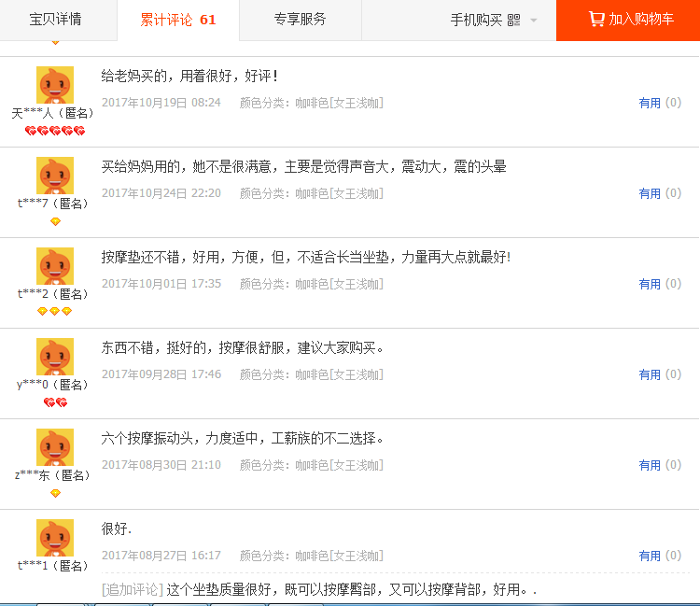This screenshot has width=700, height=606.
Task: Click the review text 很好.
Action: (116, 529)
